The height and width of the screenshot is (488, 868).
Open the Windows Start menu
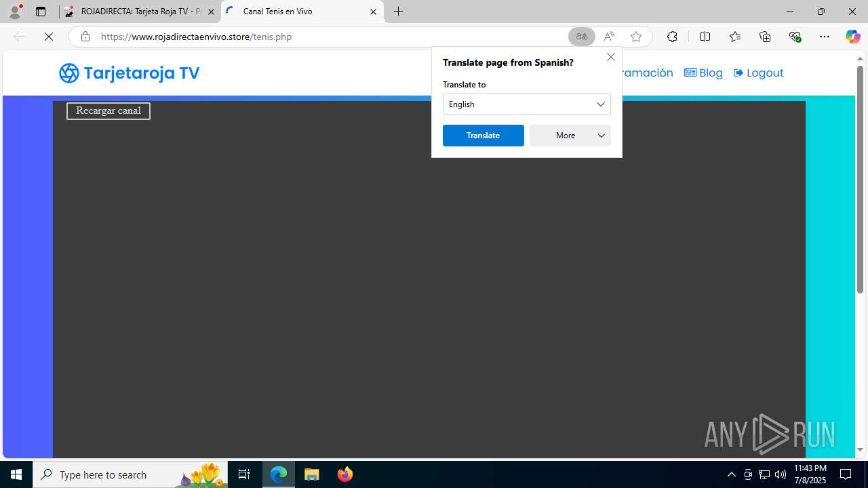pos(16,474)
